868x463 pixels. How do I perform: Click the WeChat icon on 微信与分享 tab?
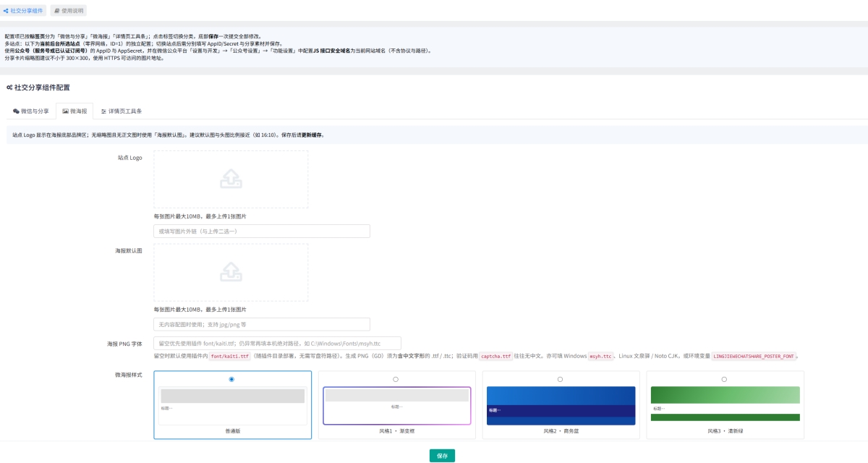tap(17, 111)
